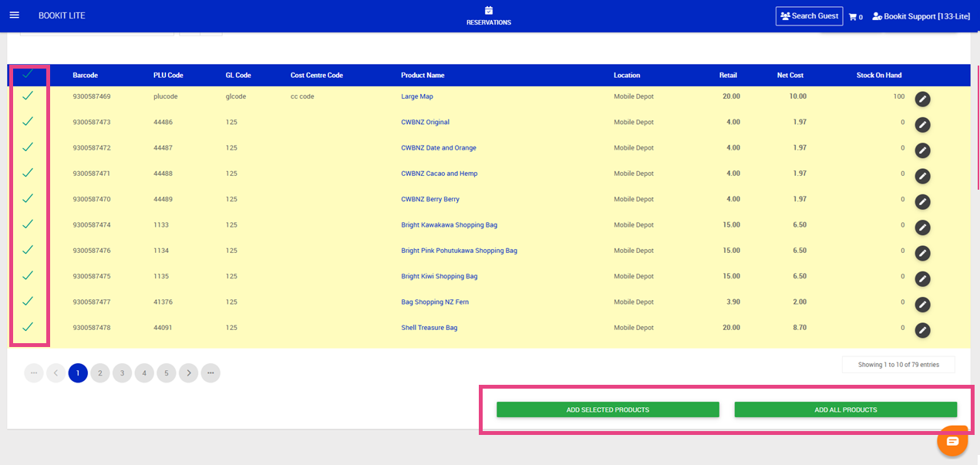The height and width of the screenshot is (465, 980).
Task: Click Add All Products button
Action: (846, 409)
